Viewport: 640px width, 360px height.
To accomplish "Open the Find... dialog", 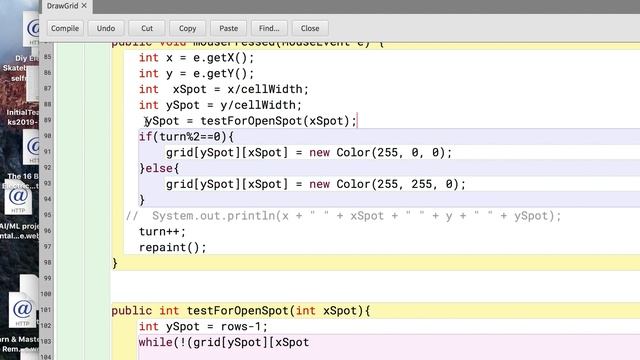I will tap(269, 28).
